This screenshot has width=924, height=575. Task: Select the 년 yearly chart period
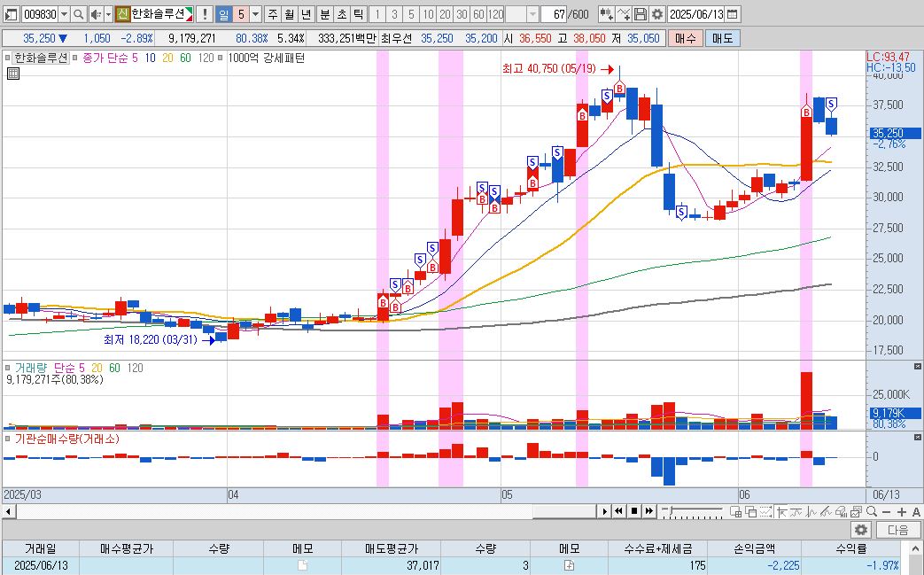coord(306,14)
